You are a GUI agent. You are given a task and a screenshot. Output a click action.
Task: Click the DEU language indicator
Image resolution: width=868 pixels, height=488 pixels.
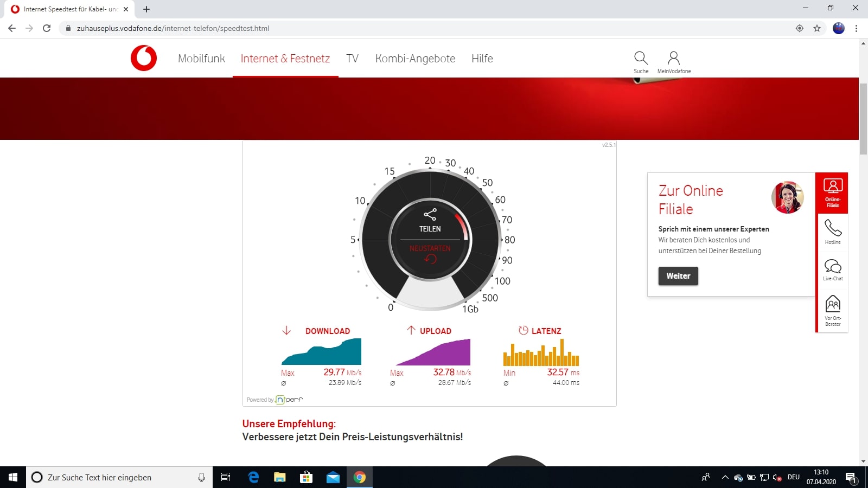point(794,477)
